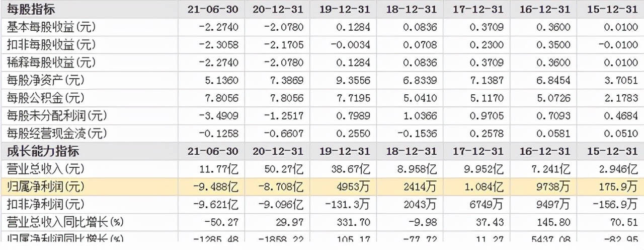Click the 成长能力指标 section header
This screenshot has height=250, width=644.
point(42,151)
